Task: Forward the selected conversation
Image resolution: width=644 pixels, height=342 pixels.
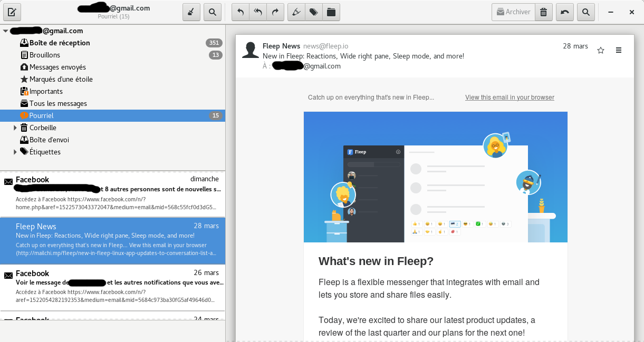Action: coord(275,12)
